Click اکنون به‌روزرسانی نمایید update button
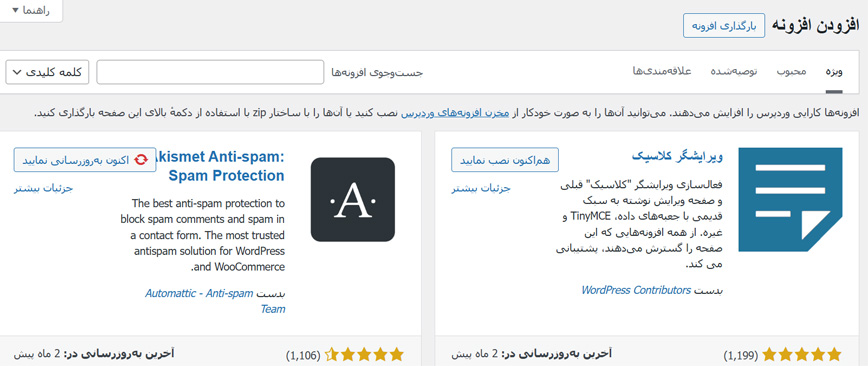This screenshot has width=868, height=366. [x=85, y=160]
